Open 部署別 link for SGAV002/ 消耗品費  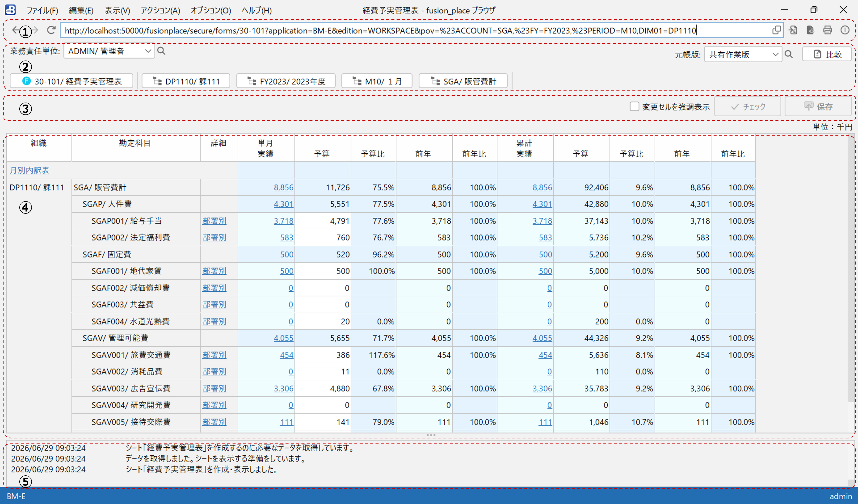(x=214, y=371)
